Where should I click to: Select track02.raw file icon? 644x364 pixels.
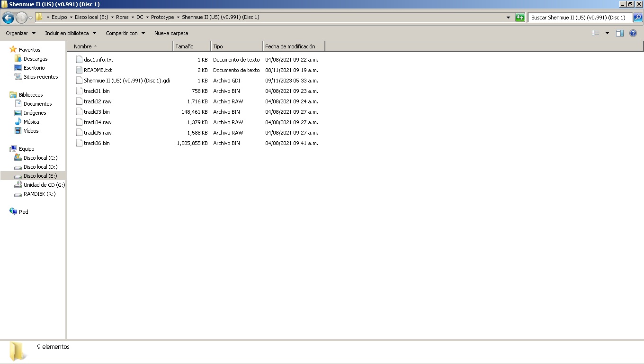tap(79, 101)
